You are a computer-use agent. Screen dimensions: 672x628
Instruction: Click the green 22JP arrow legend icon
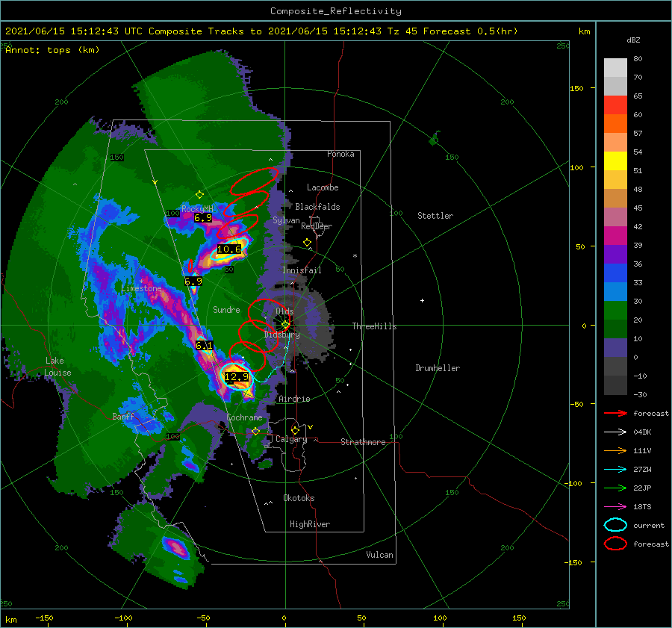point(615,488)
